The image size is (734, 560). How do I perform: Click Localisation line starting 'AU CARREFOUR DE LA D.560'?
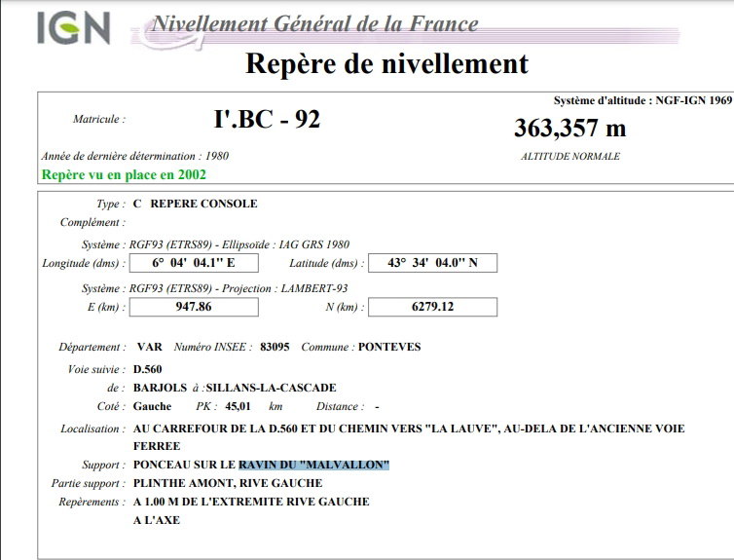(409, 429)
